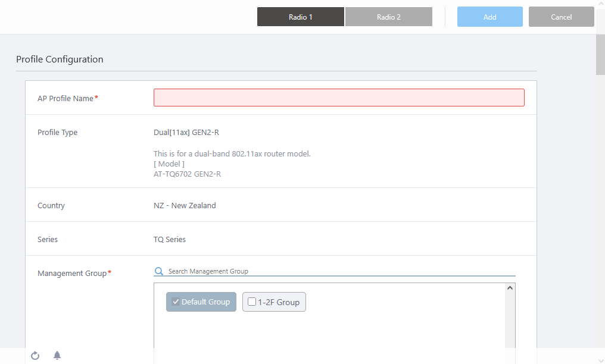The width and height of the screenshot is (605, 364).
Task: Click the TQ Series value text
Action: point(170,240)
